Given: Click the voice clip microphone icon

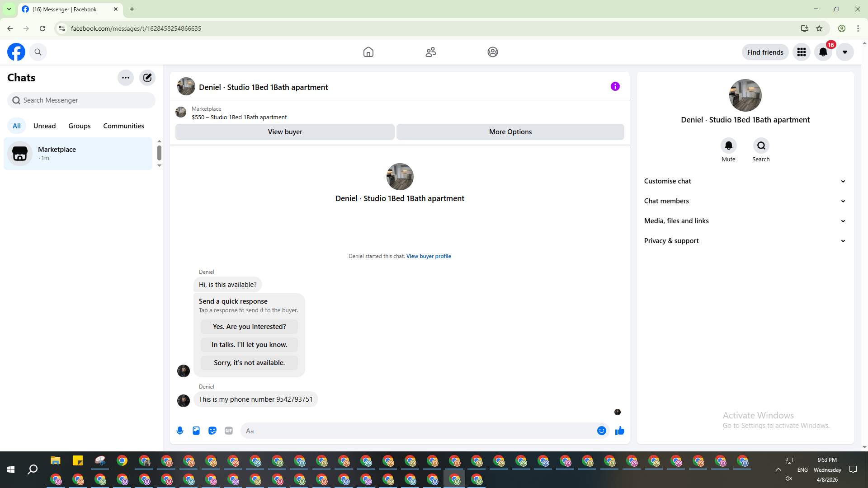Looking at the screenshot, I should coord(180,431).
